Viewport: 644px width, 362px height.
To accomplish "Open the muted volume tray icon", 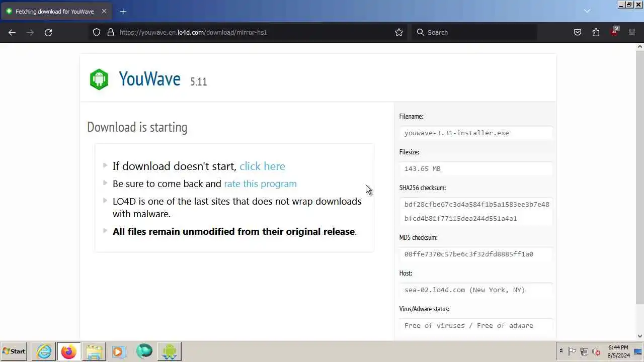I will (x=596, y=351).
